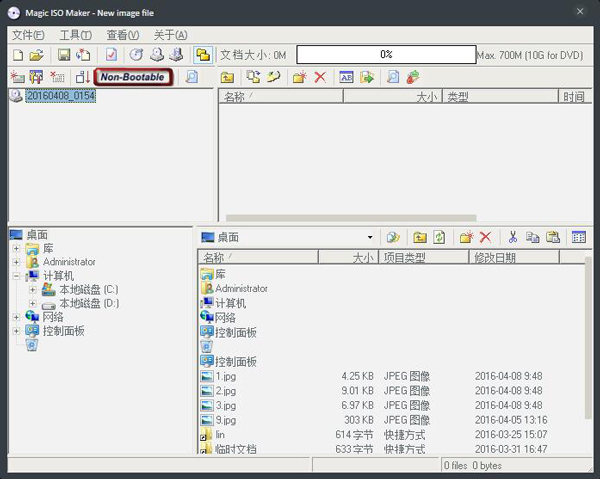
Task: Delete the selected file in explorer pane
Action: [x=486, y=238]
